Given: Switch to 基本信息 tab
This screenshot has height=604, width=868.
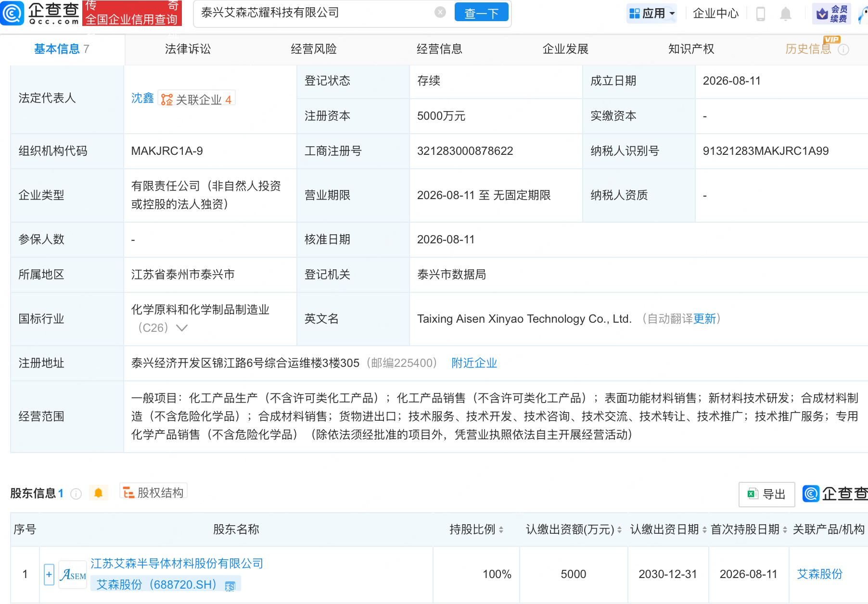Looking at the screenshot, I should (x=62, y=49).
